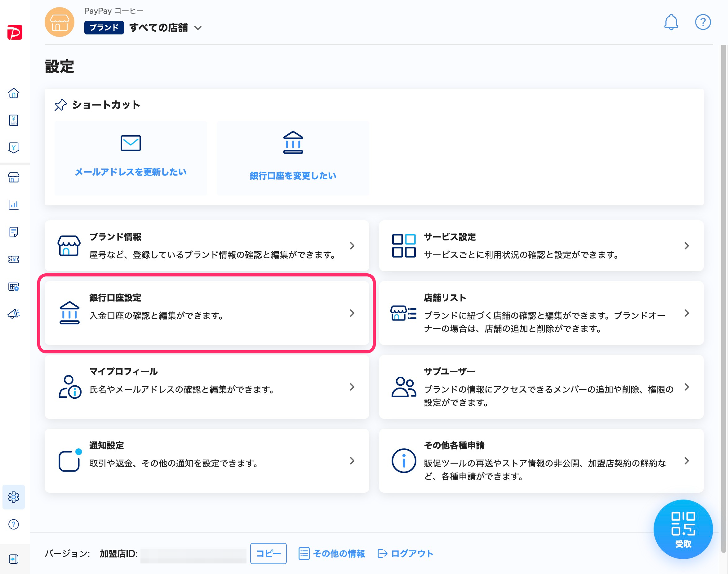Open 通知設定 title
The height and width of the screenshot is (574, 728).
coord(106,446)
